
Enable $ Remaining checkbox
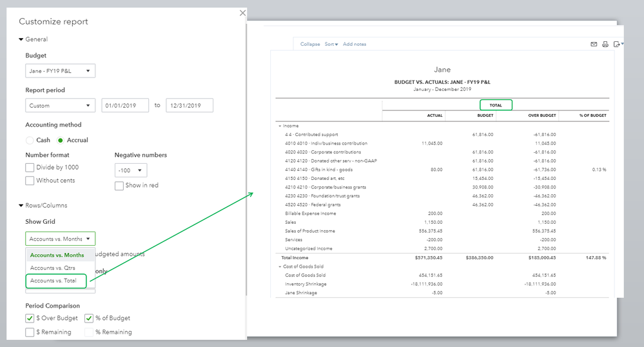(x=30, y=332)
